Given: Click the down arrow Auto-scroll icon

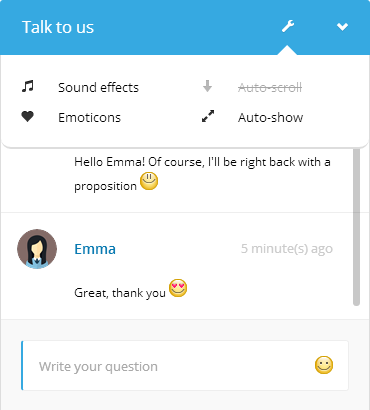Looking at the screenshot, I should tap(207, 86).
